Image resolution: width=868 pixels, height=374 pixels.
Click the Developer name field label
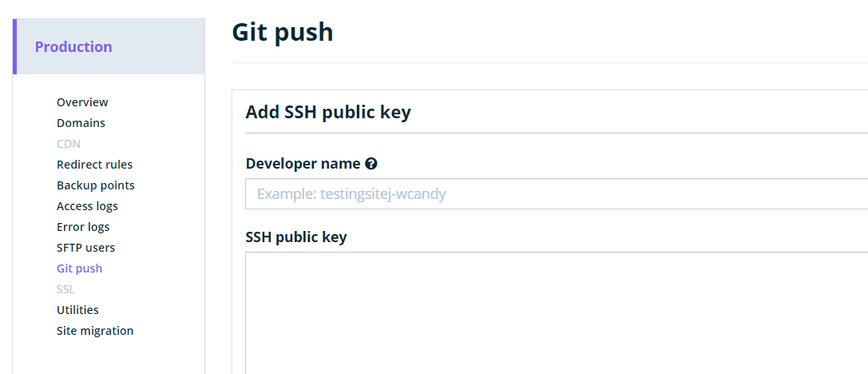pyautogui.click(x=303, y=164)
